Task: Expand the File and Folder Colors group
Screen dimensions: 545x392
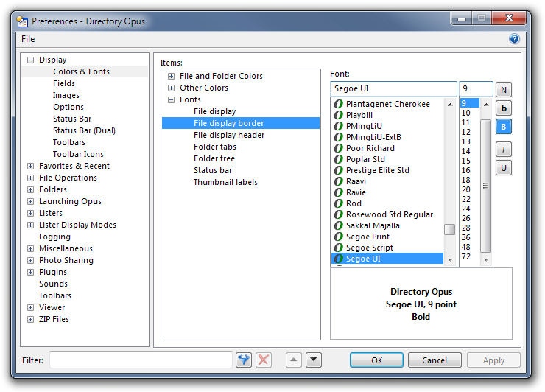Action: (172, 76)
